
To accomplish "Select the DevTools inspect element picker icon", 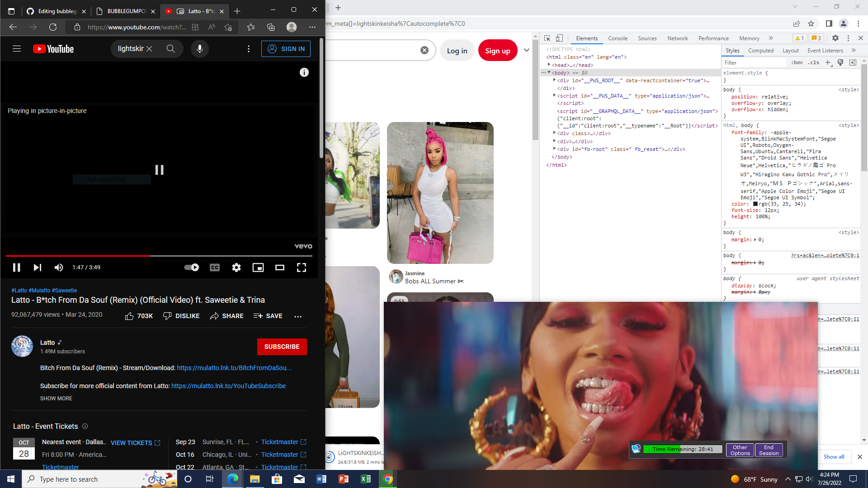I will [x=547, y=38].
